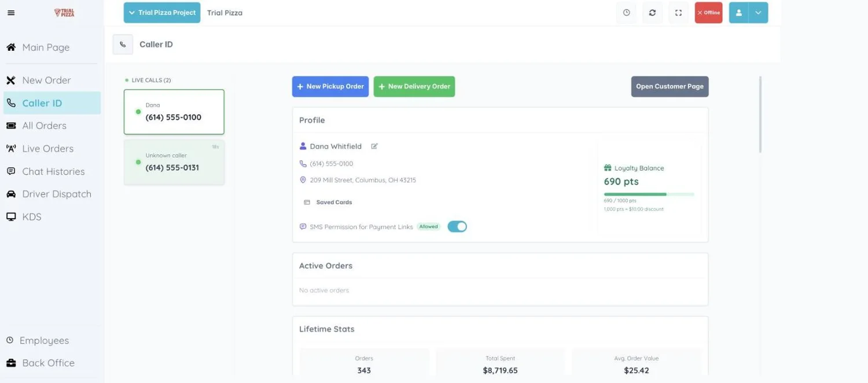Click Orders count 343

point(364,370)
